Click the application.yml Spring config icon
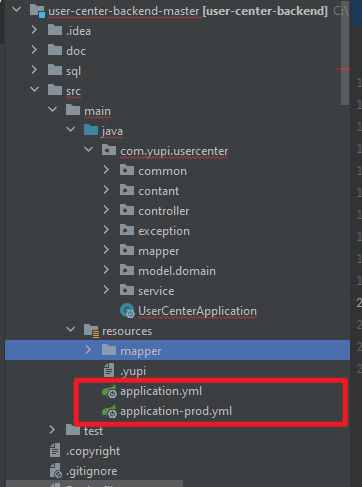 [x=109, y=391]
